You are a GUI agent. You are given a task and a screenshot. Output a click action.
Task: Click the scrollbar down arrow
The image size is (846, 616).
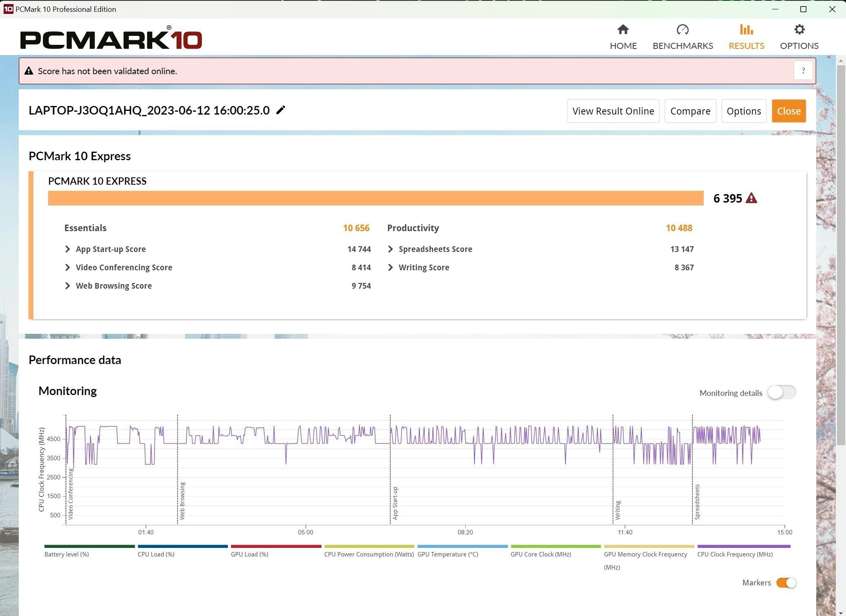click(841, 612)
